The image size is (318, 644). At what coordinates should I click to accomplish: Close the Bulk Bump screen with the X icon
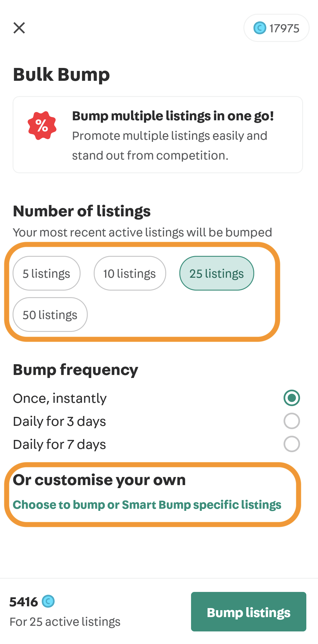coord(19,28)
